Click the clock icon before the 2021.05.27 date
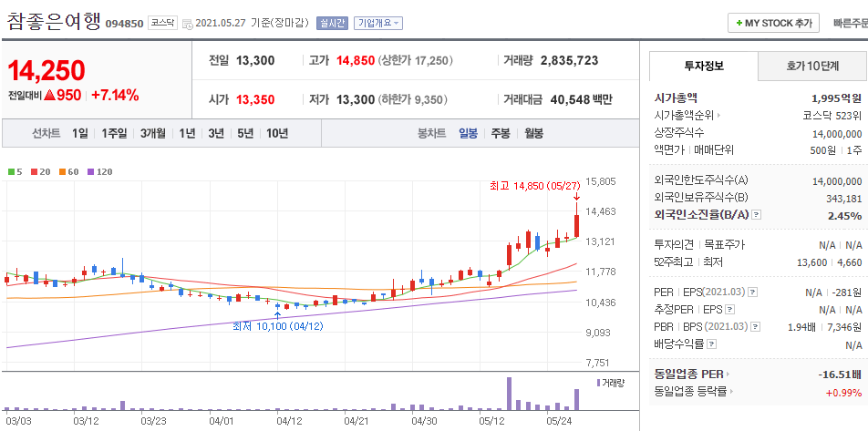This screenshot has height=431, width=868. [x=188, y=24]
